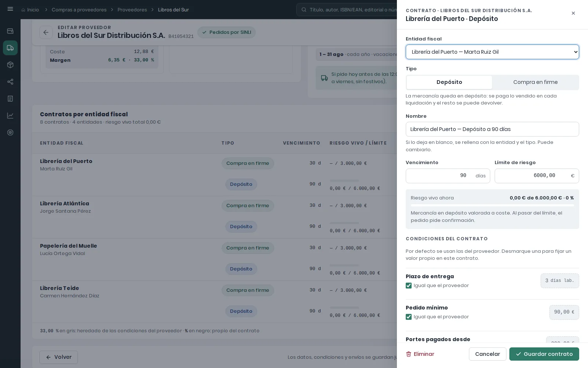
Task: Click the Vencimiento days field
Action: tap(448, 176)
